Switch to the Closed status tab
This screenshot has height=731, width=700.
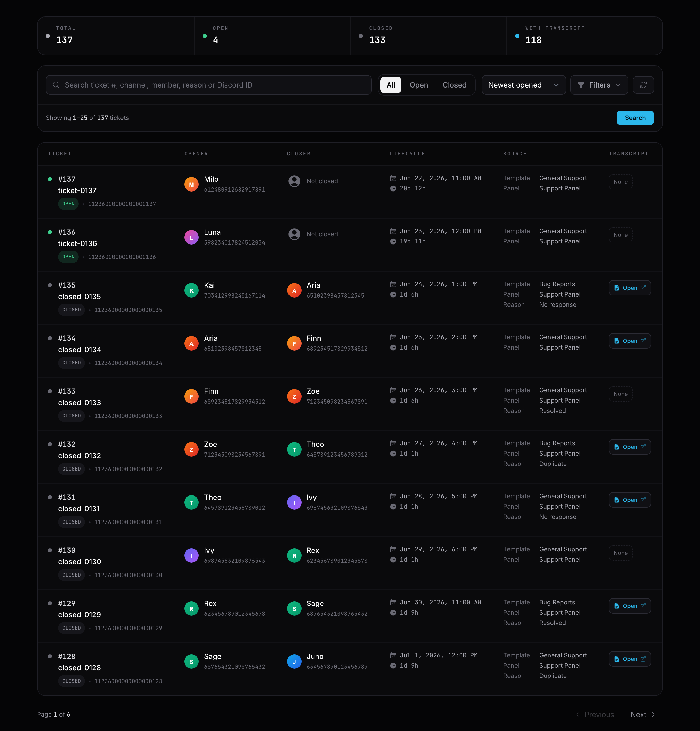click(x=454, y=85)
